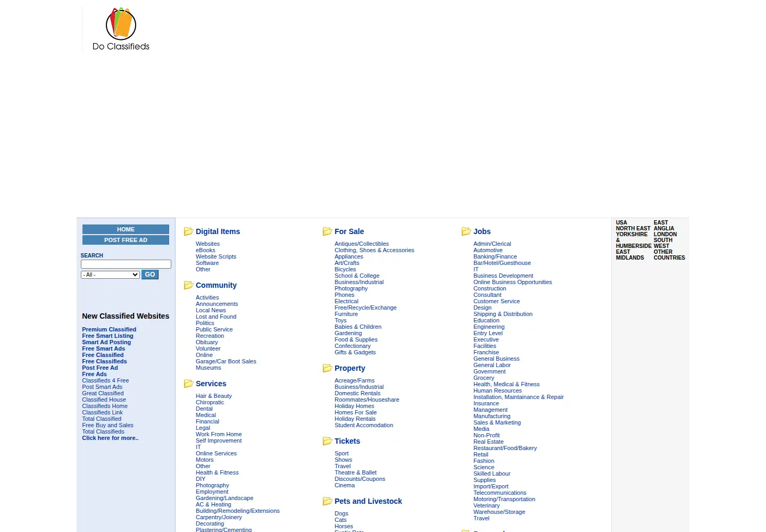Select the LONDON region link

[x=665, y=234]
